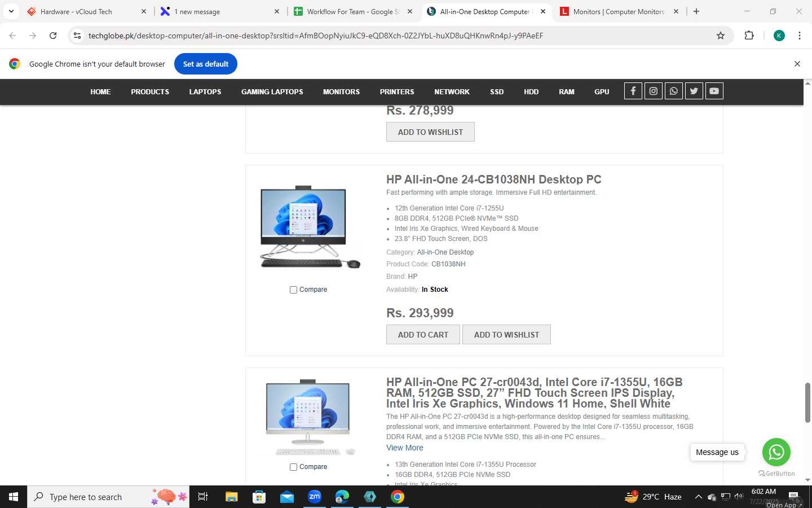Open the Twitter social icon in header
Viewport: 812px width, 508px height.
coord(694,91)
